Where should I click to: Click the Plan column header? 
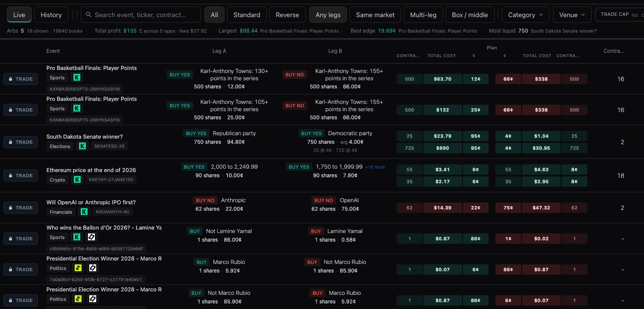(x=492, y=48)
